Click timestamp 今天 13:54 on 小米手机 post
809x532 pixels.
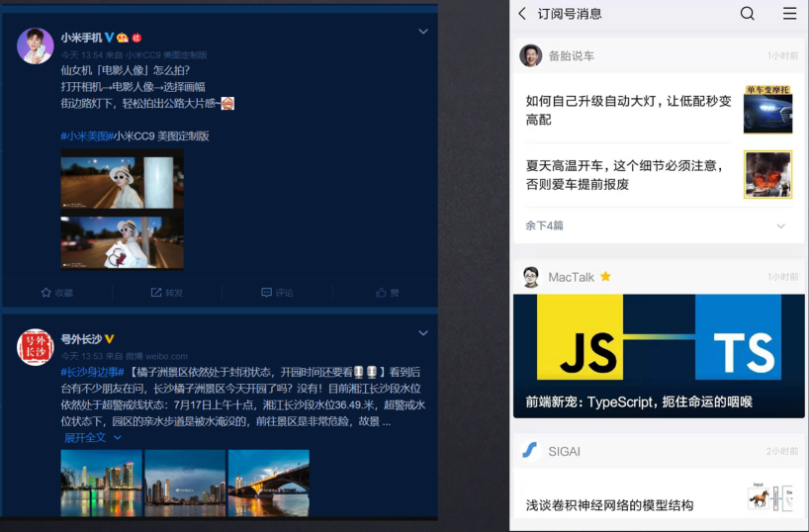82,54
